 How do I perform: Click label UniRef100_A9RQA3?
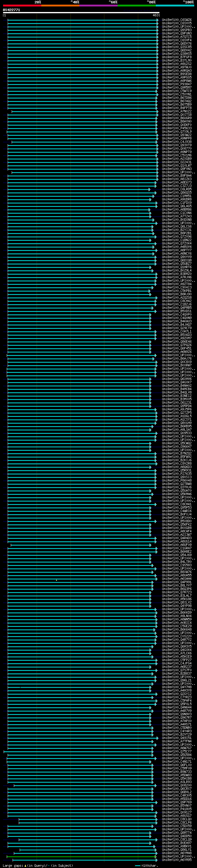(176, 71)
